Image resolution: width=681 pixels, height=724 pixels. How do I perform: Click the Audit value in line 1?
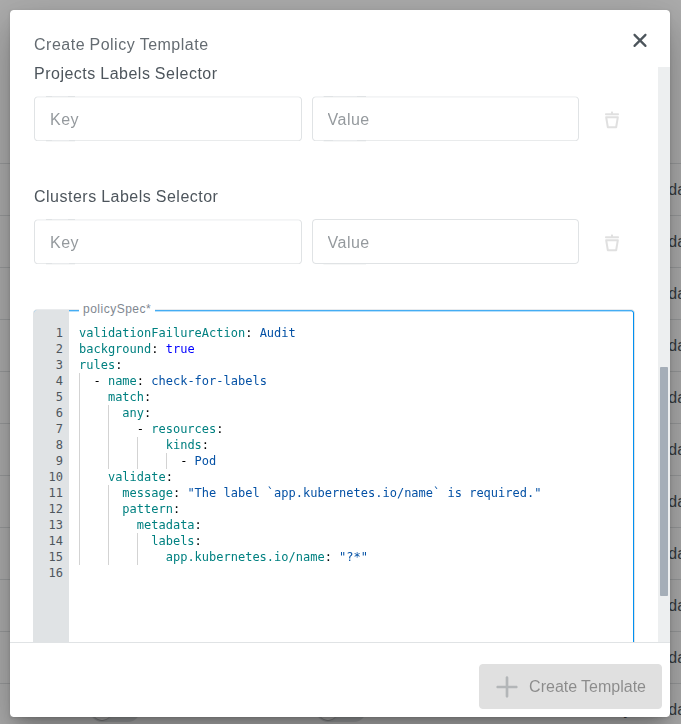pyautogui.click(x=277, y=333)
